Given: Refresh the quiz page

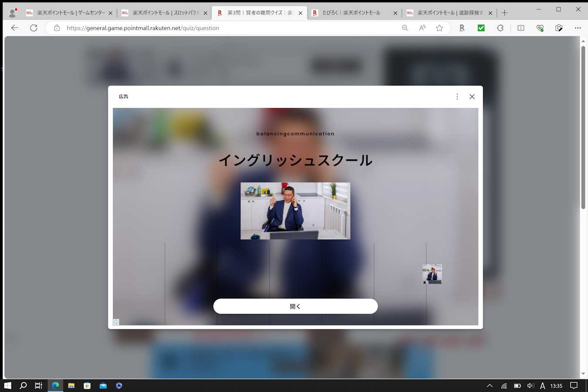Looking at the screenshot, I should (x=34, y=28).
